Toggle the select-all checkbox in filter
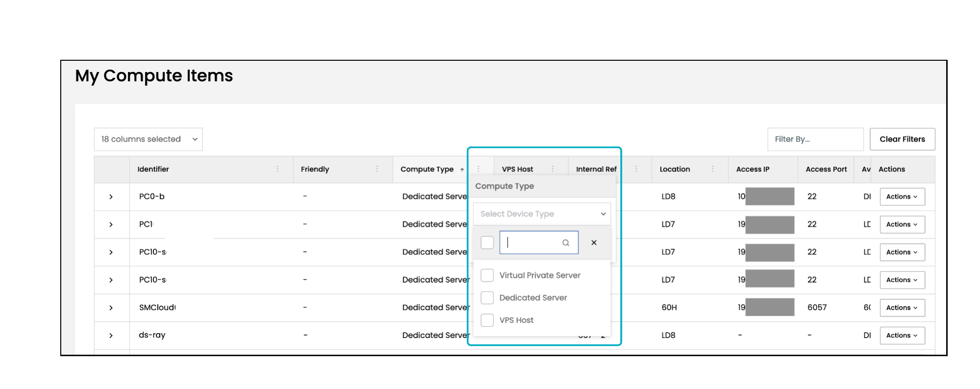Viewport: 980px width, 389px height. click(x=487, y=243)
